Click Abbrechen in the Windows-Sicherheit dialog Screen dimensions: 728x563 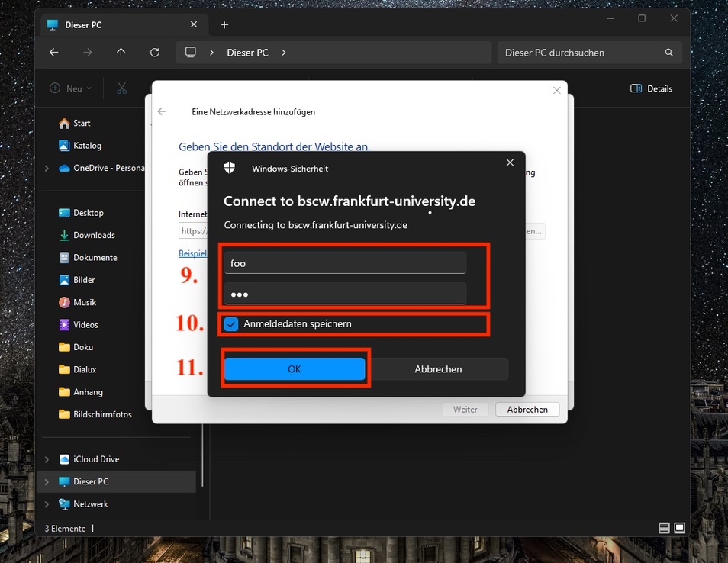coord(438,369)
